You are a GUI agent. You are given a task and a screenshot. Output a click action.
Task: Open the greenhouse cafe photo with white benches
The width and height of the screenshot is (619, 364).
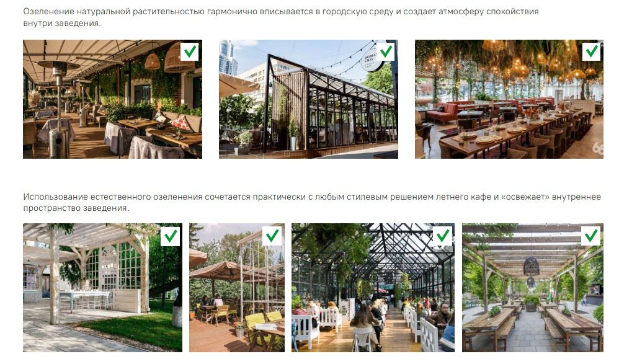[x=373, y=288]
